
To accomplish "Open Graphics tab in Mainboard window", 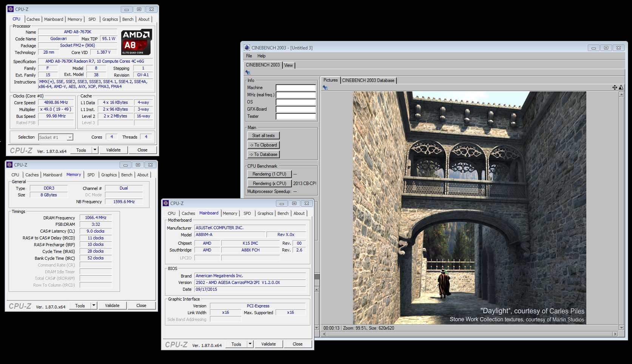I will (265, 213).
